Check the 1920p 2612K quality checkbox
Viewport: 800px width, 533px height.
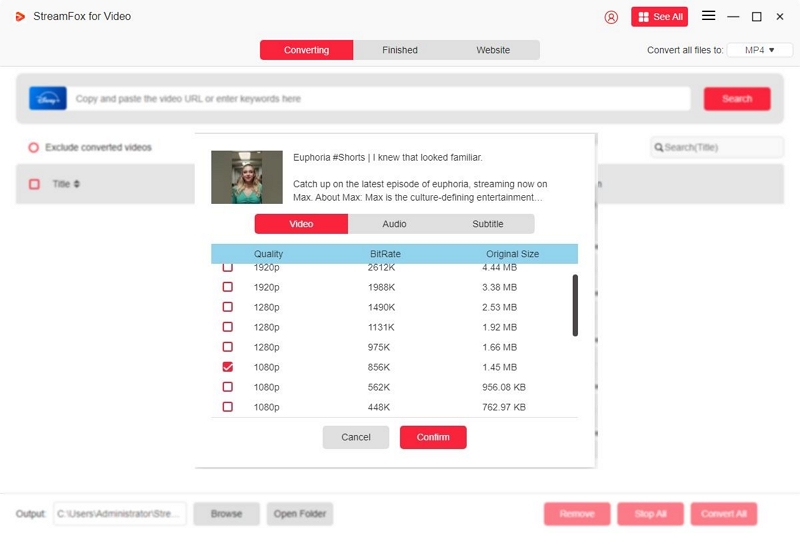pyautogui.click(x=227, y=267)
